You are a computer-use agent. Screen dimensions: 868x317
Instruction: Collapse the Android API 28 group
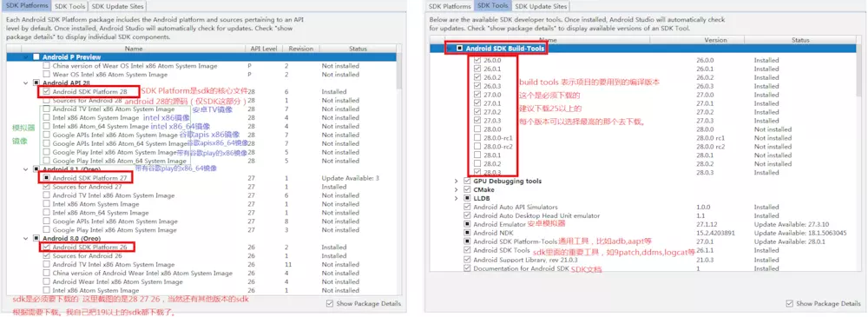(26, 83)
